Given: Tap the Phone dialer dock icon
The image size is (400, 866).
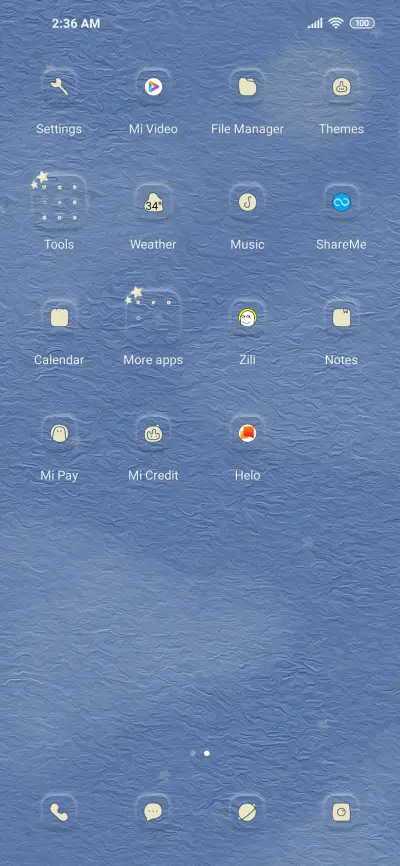Looking at the screenshot, I should [59, 812].
